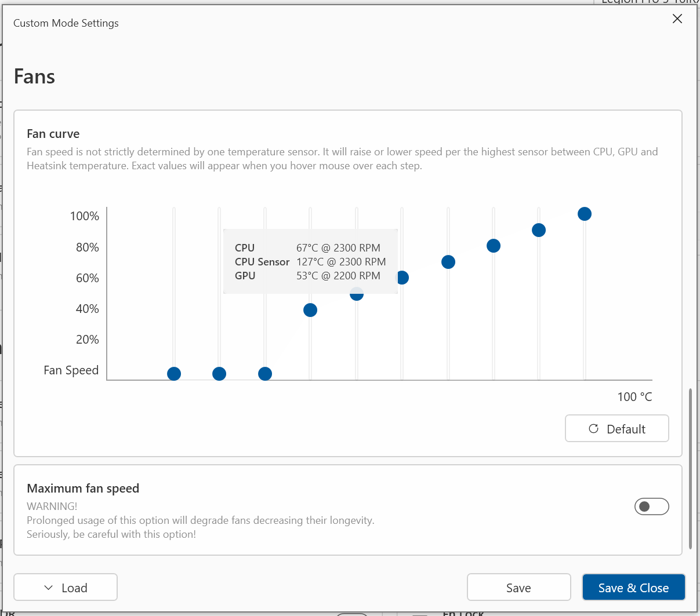The width and height of the screenshot is (700, 616).
Task: Select the second fan curve point at zero speed
Action: pos(219,374)
